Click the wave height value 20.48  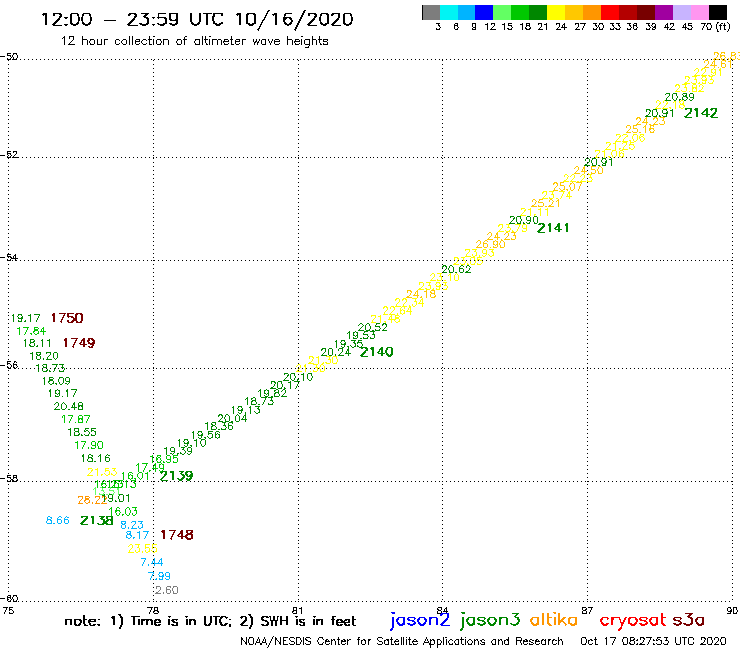tap(68, 406)
